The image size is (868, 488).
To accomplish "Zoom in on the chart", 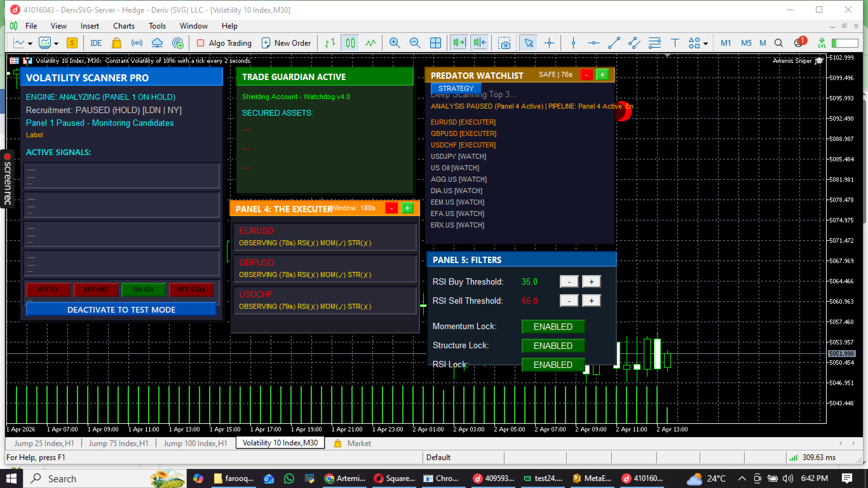I will click(395, 43).
